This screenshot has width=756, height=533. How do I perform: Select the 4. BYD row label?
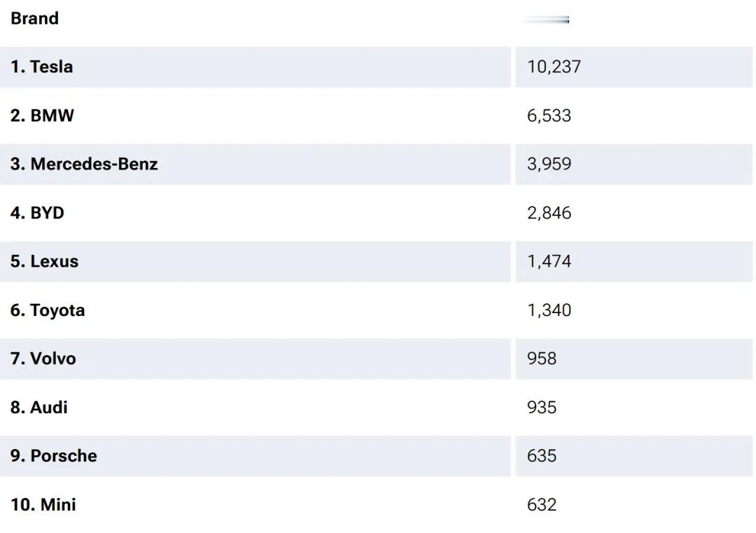(38, 213)
